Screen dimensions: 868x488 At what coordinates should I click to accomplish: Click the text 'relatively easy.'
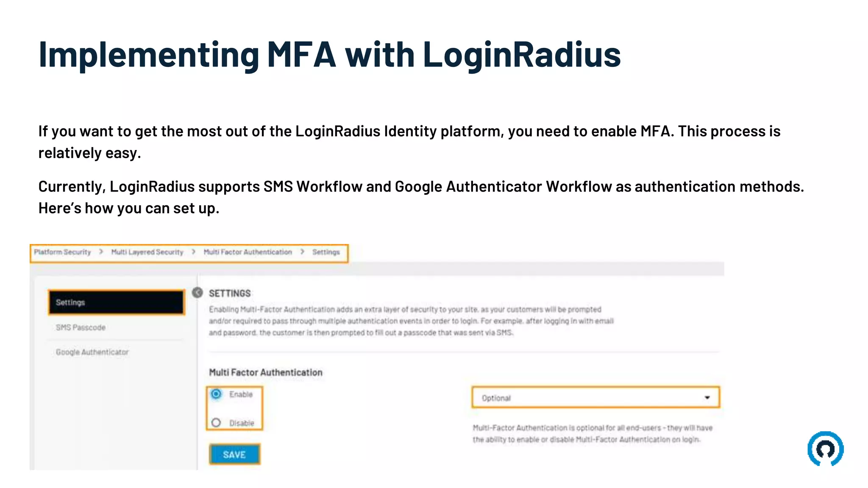(x=89, y=152)
